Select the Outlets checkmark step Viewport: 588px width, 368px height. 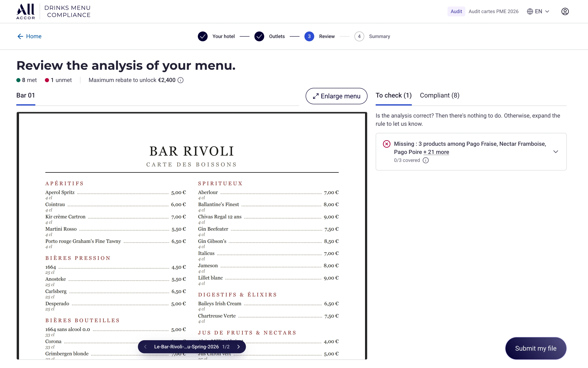[x=259, y=36]
